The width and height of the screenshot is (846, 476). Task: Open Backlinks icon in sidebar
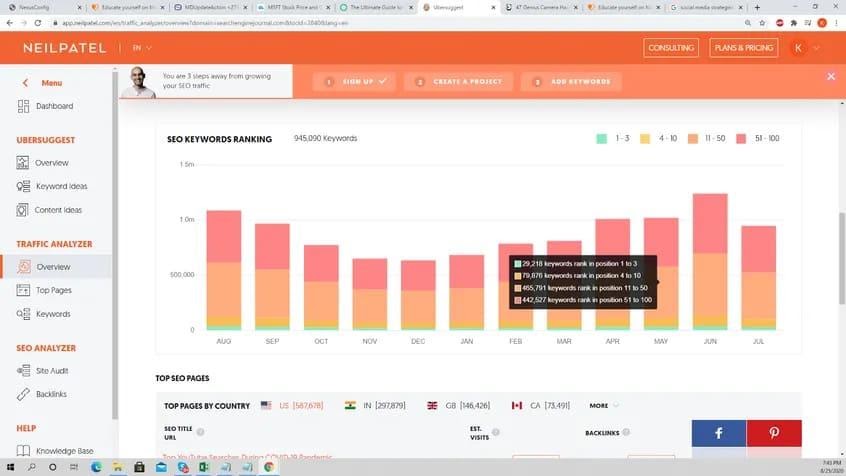[23, 394]
